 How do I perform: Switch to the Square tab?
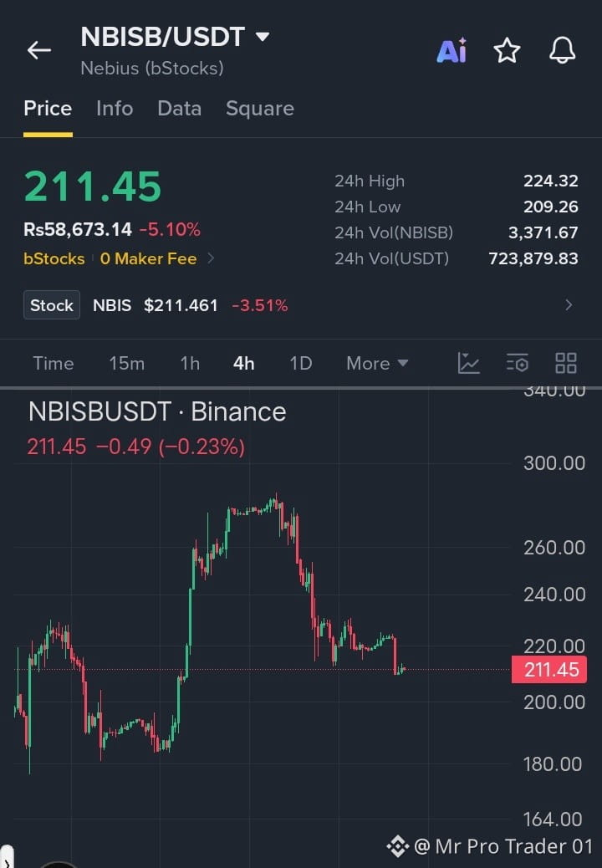[x=259, y=109]
